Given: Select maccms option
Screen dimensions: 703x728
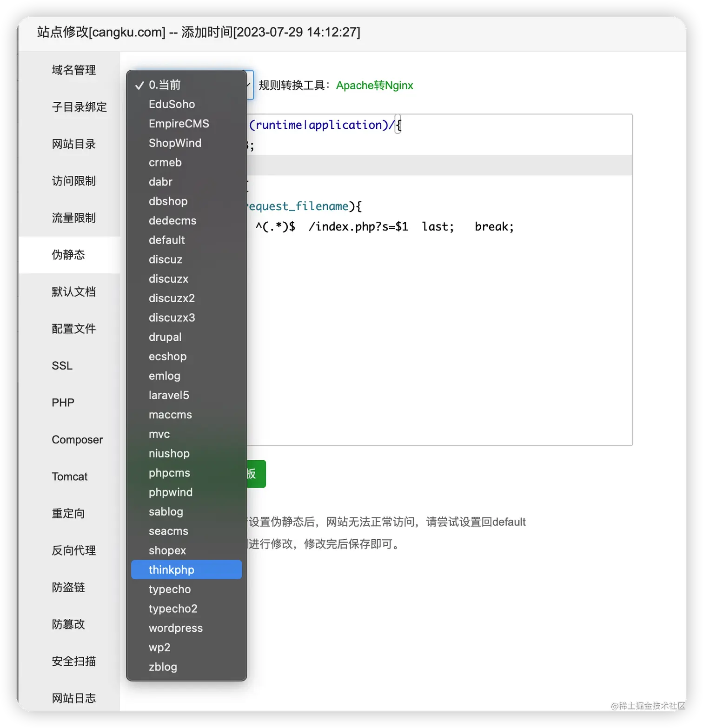Looking at the screenshot, I should pyautogui.click(x=186, y=415).
